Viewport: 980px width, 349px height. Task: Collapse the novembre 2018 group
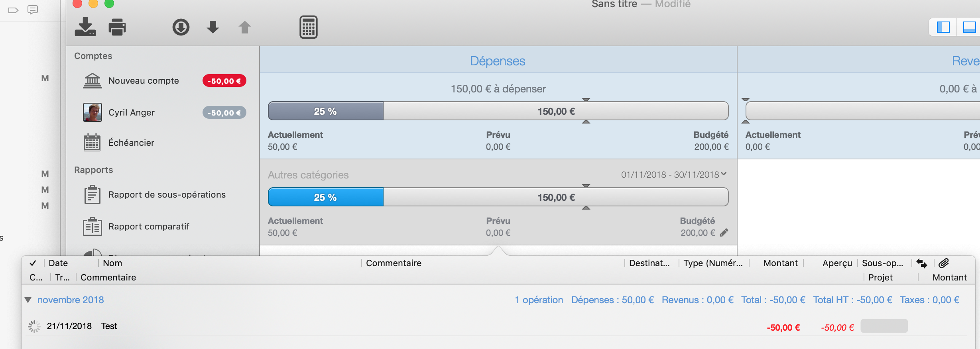28,300
